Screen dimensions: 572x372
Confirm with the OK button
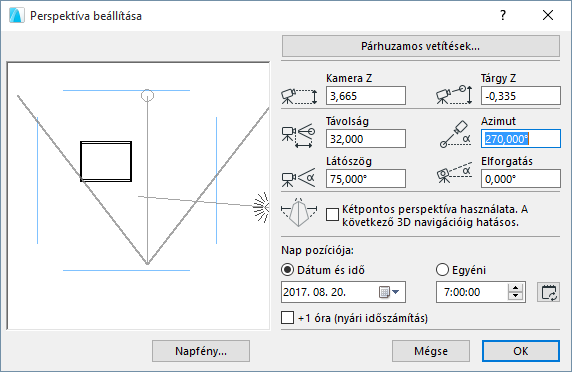(521, 351)
